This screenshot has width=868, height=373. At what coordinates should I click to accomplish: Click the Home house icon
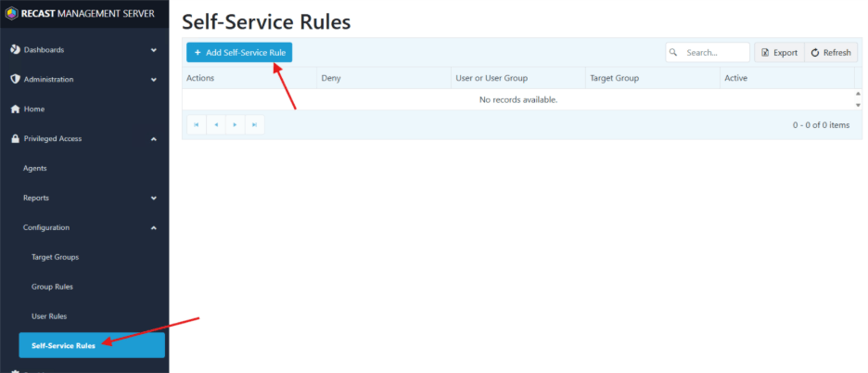coord(16,109)
